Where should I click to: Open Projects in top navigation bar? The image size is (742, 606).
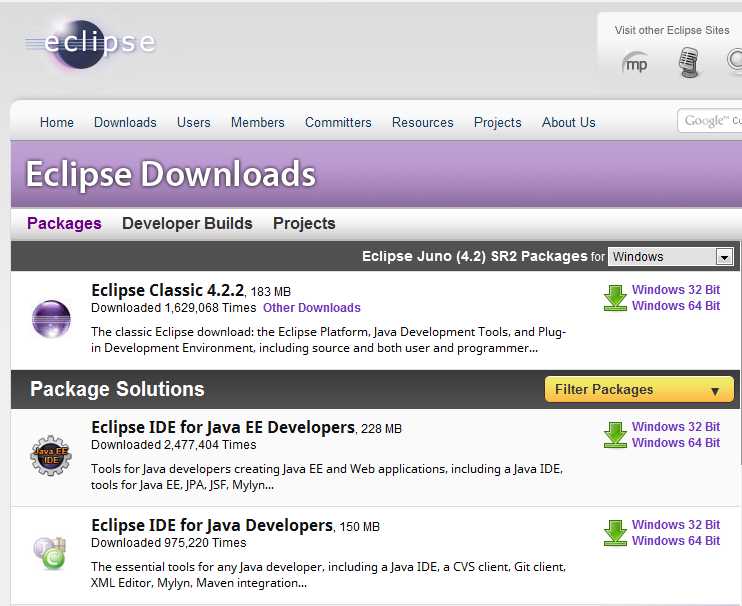(x=498, y=123)
